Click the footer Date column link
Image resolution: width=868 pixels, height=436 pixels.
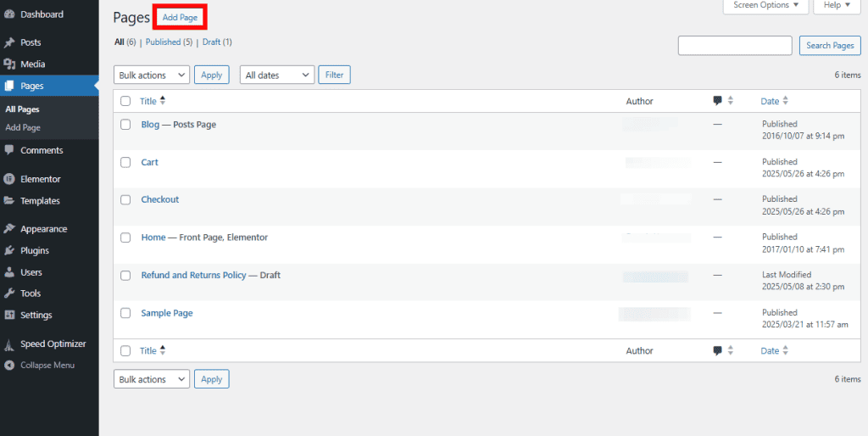tap(770, 350)
